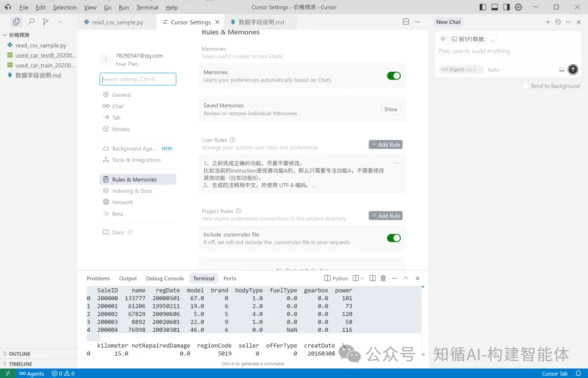588x378 pixels.
Task: Open terminal more actions ellipsis
Action: coord(394,278)
